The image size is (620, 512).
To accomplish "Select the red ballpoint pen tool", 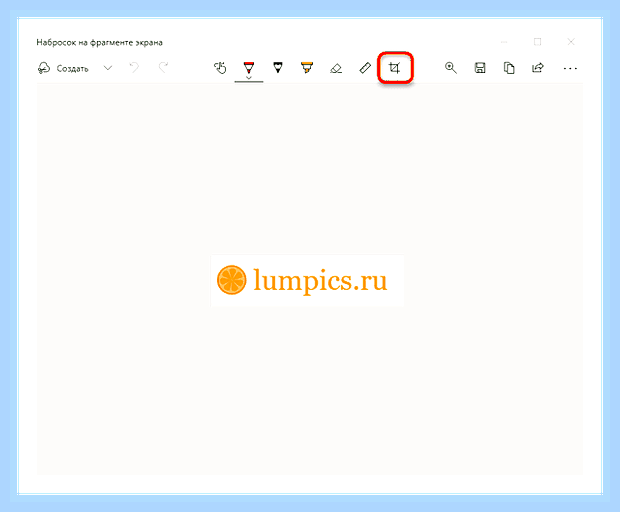I will tap(249, 67).
